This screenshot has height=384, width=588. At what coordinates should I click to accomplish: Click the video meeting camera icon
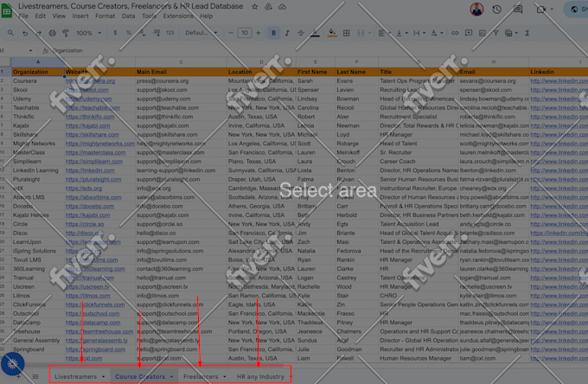(x=540, y=10)
